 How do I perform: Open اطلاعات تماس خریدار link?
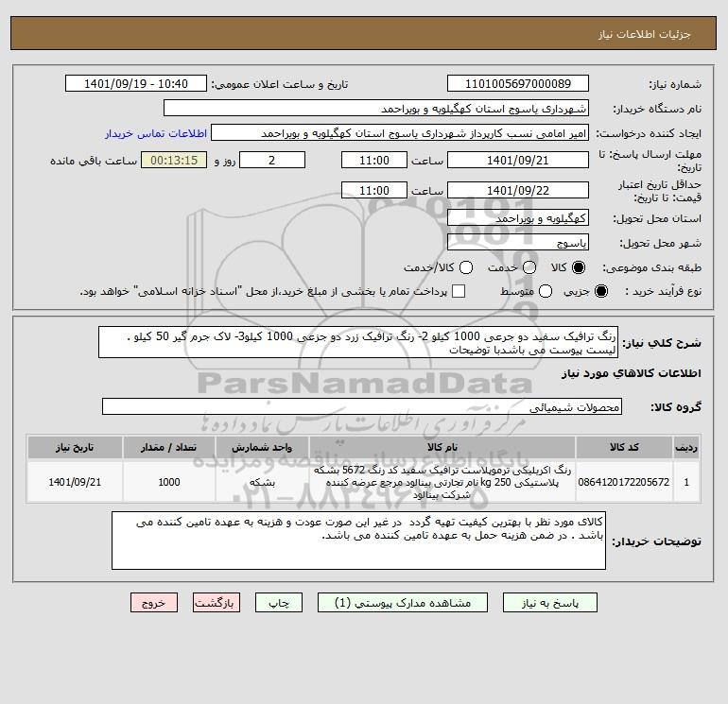tap(156, 133)
